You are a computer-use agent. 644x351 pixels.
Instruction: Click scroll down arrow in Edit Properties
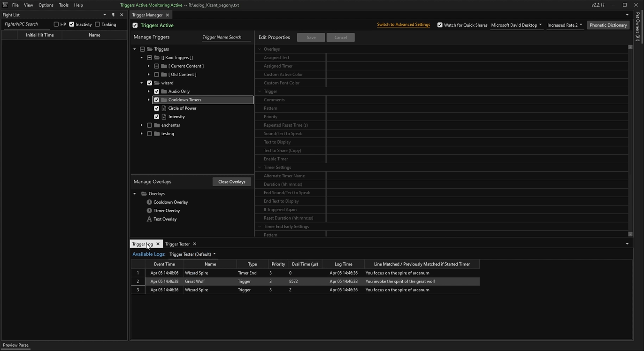point(630,234)
